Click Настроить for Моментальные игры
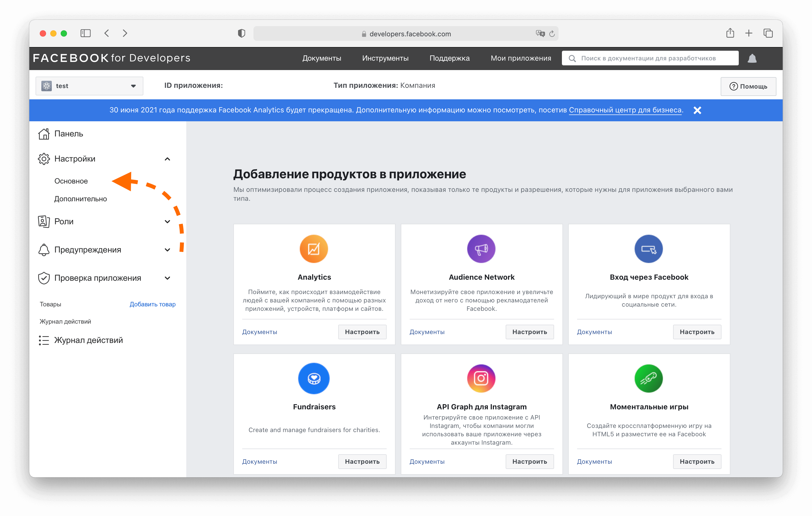This screenshot has height=516, width=812. click(x=697, y=461)
